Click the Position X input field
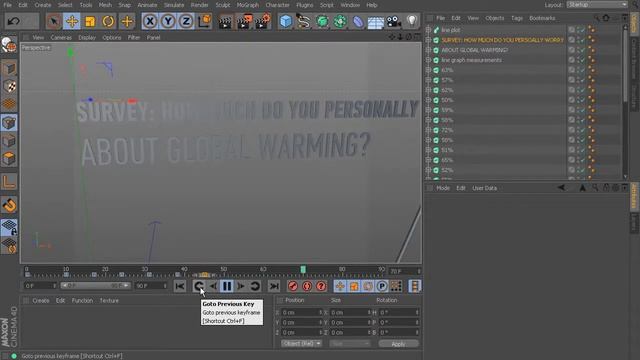This screenshot has height=360, width=640. point(302,312)
